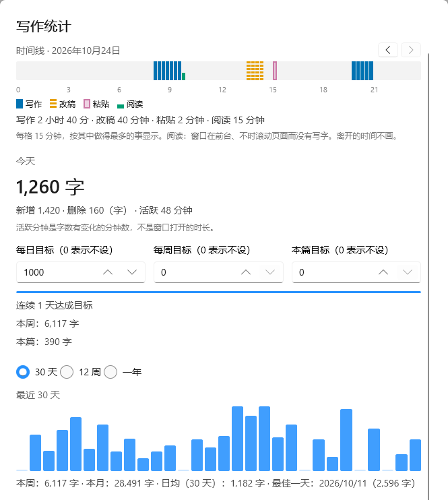Click the orange 改稿 block on the timeline

point(255,71)
